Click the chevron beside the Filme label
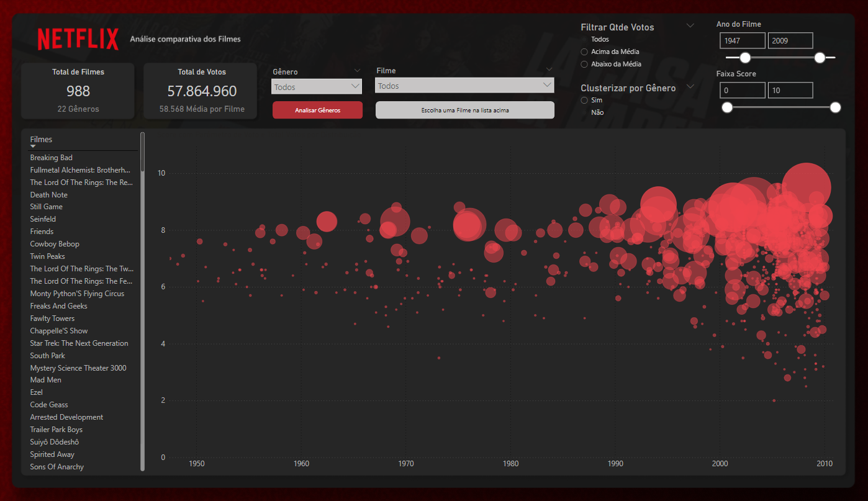Image resolution: width=868 pixels, height=501 pixels. point(549,69)
